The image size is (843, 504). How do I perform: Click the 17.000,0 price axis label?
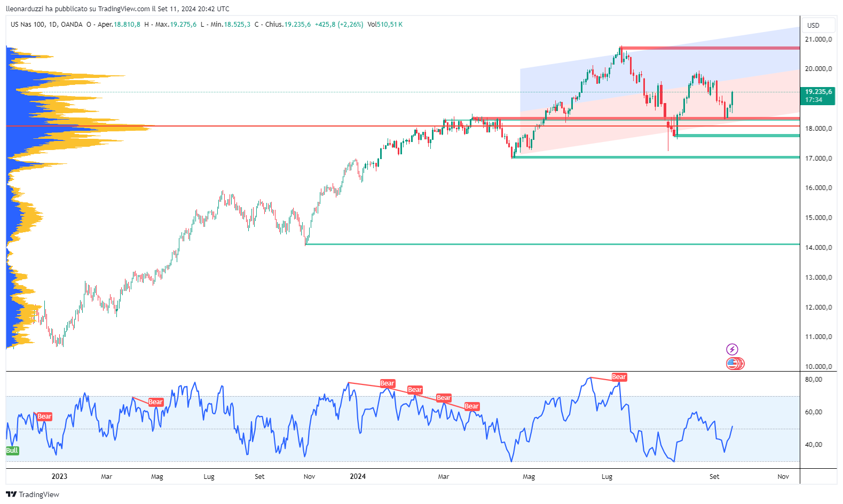tap(818, 159)
